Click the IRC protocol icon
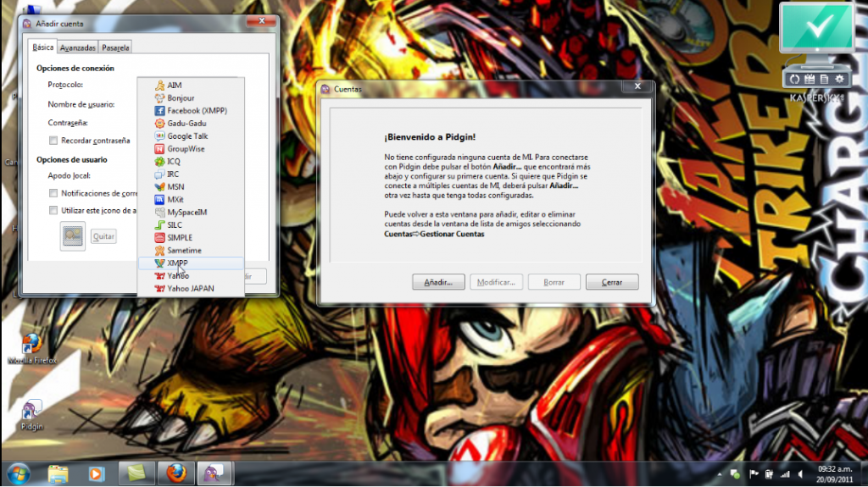This screenshot has height=487, width=868. coord(159,174)
